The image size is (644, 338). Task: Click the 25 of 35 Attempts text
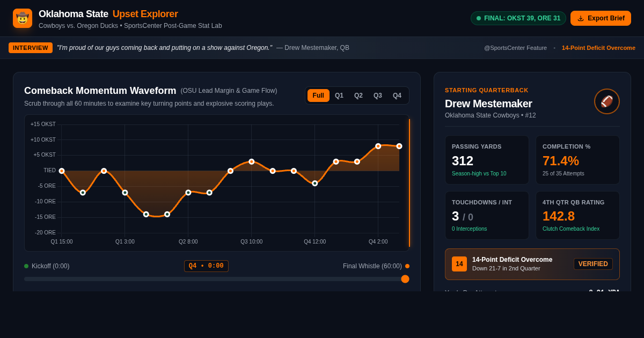tap(563, 174)
